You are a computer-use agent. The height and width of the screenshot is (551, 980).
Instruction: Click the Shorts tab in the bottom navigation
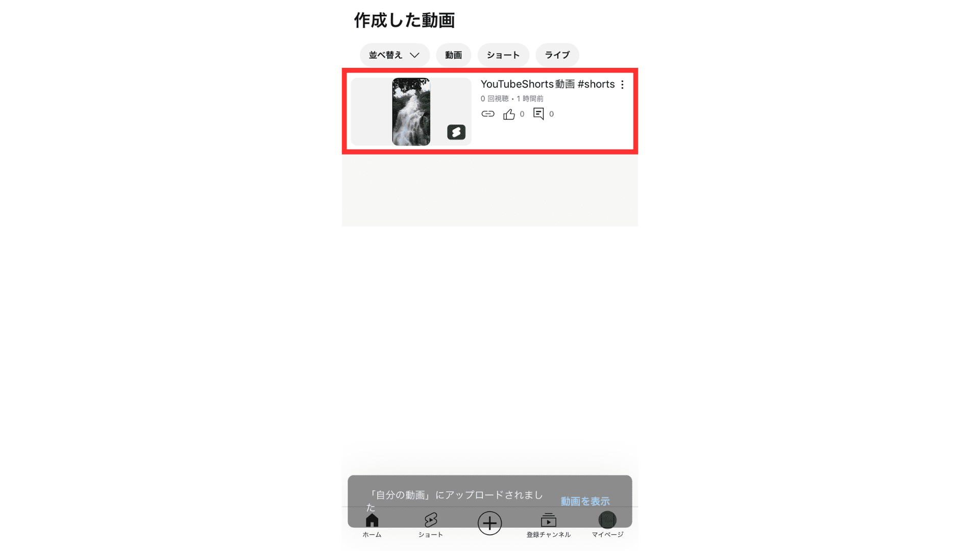pos(431,525)
